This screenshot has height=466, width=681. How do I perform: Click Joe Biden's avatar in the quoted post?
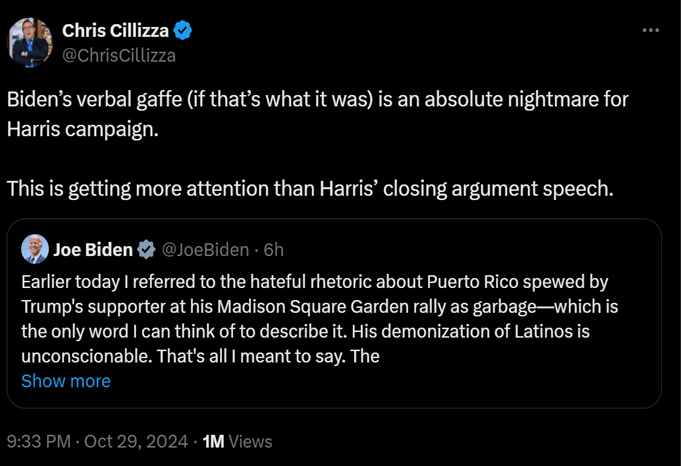click(34, 248)
